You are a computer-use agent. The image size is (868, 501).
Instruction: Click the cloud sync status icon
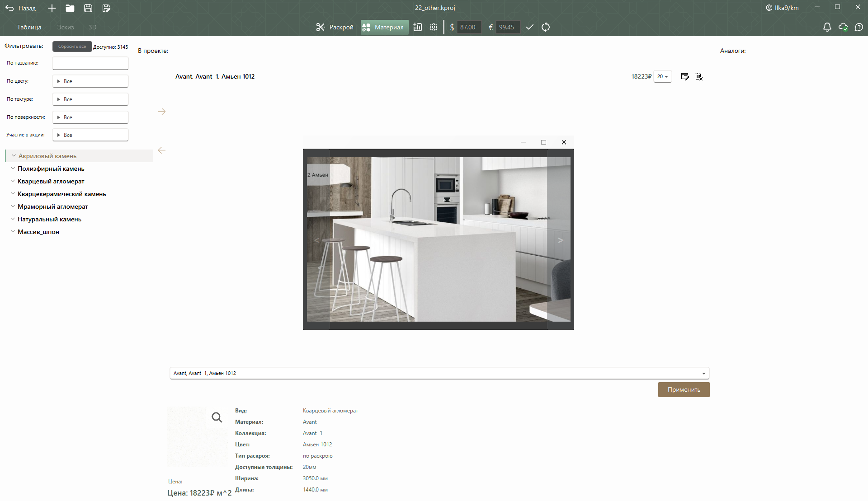point(843,27)
